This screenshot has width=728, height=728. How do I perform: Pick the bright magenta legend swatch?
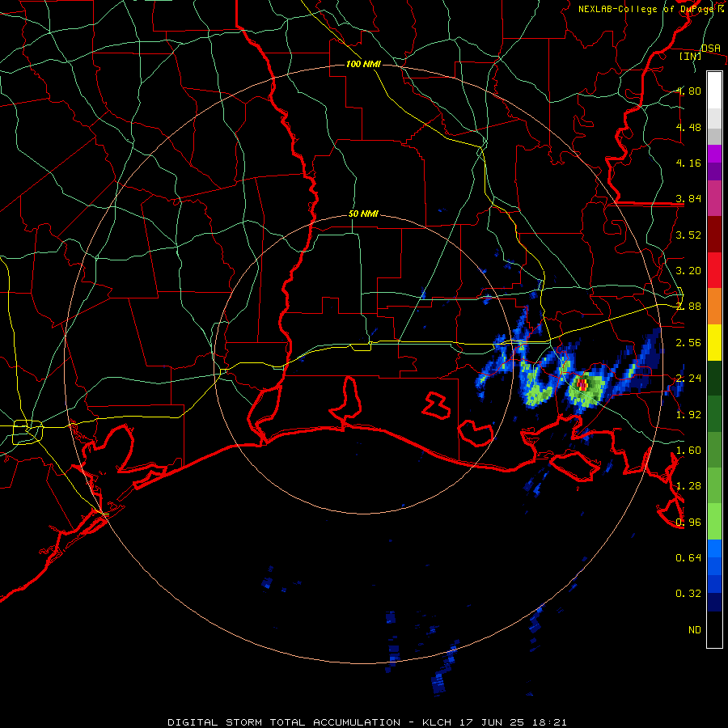click(x=714, y=154)
